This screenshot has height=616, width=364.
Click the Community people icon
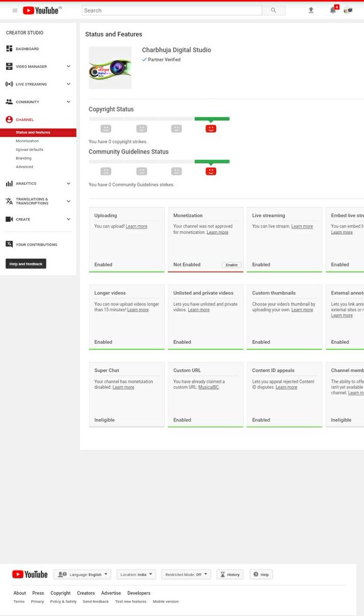point(9,102)
